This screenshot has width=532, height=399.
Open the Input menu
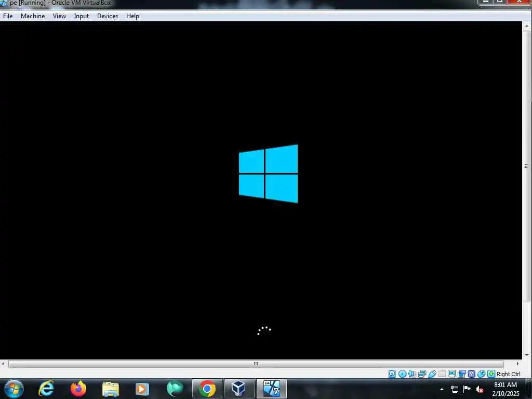tap(82, 16)
